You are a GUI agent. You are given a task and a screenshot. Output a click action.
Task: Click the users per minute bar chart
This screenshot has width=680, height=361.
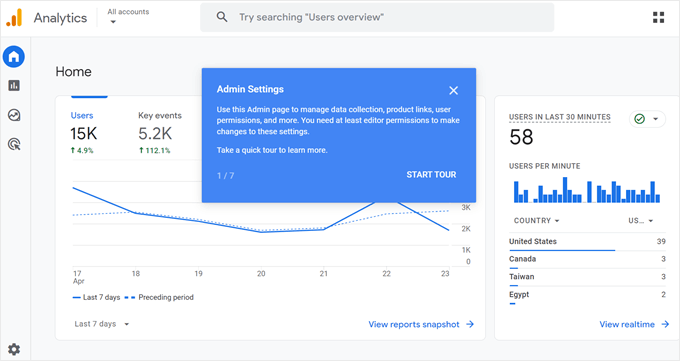click(587, 190)
